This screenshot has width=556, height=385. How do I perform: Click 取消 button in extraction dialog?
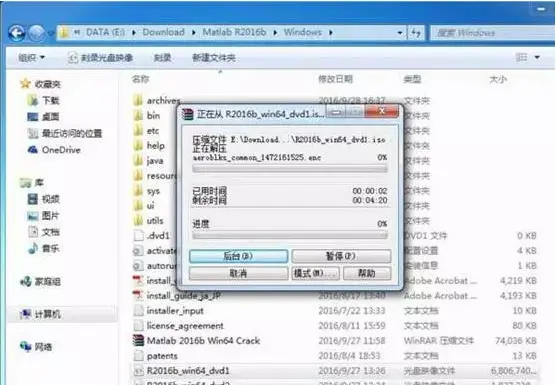point(238,273)
